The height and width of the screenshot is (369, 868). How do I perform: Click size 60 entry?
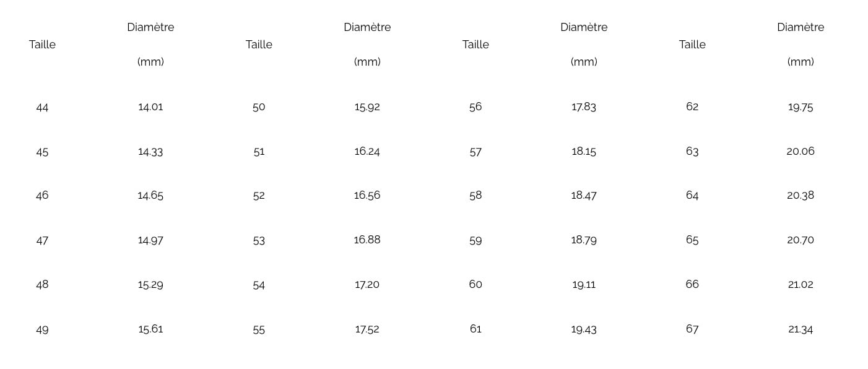475,285
